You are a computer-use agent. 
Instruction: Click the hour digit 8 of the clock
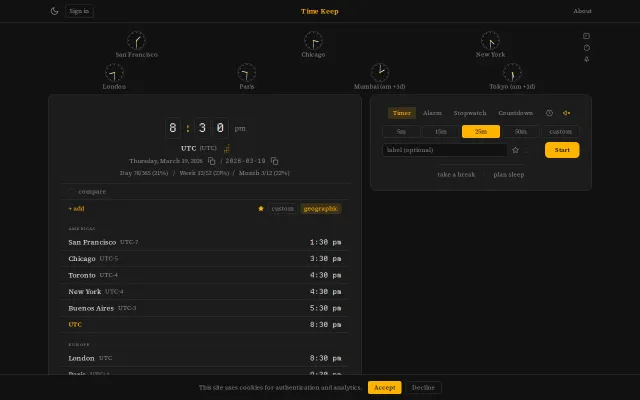point(173,128)
